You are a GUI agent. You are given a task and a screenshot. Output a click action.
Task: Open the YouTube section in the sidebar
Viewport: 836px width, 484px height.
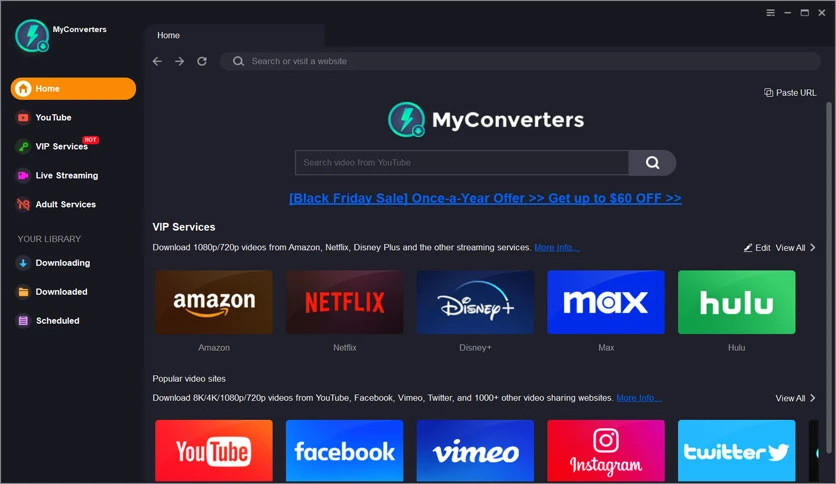point(53,117)
